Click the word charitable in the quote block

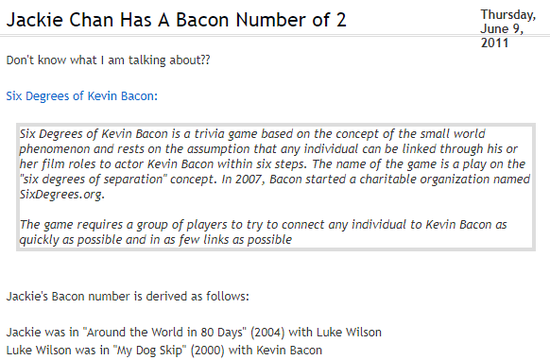pos(388,179)
